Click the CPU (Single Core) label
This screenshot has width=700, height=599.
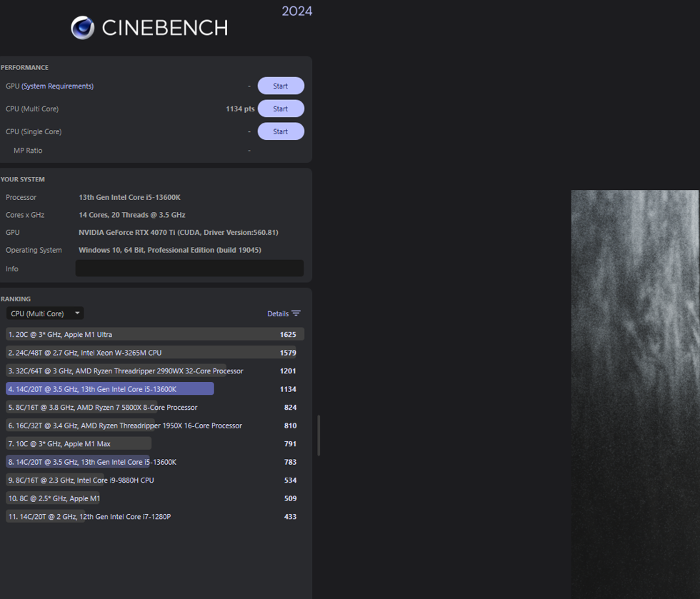pos(34,131)
